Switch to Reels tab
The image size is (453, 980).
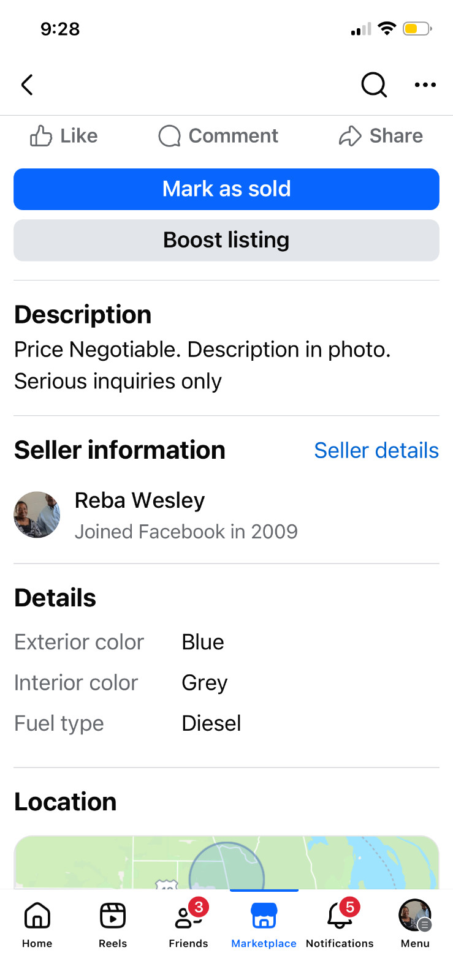[x=113, y=925]
